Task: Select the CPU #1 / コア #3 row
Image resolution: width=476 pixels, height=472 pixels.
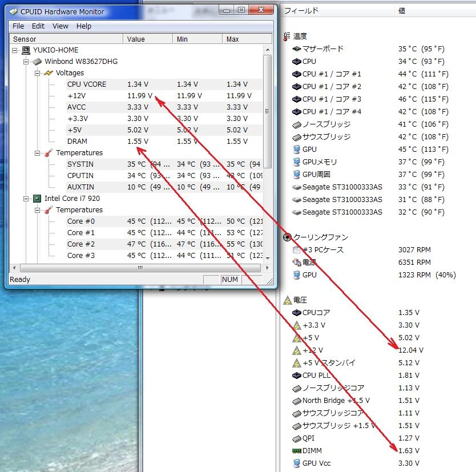Action: 378,99
